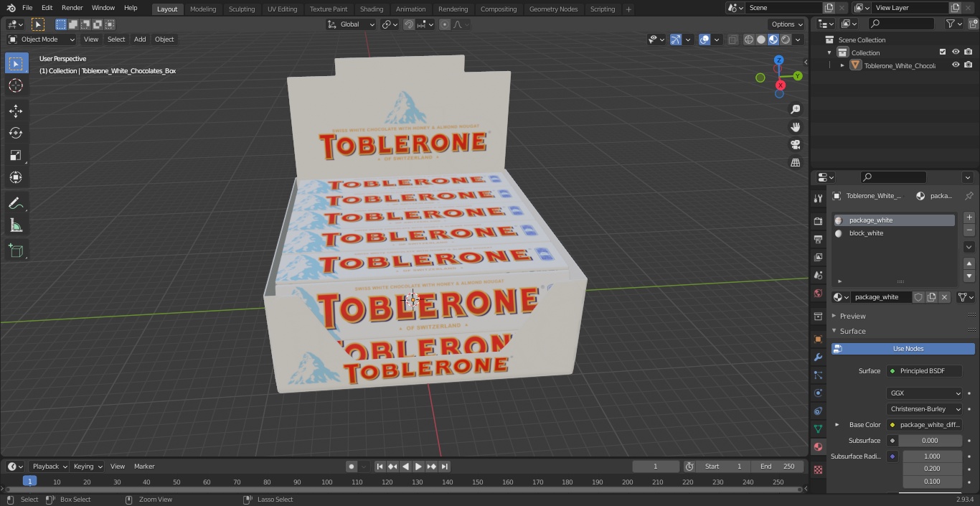This screenshot has height=506, width=980.
Task: Click the Blender logo menu
Action: (10, 8)
